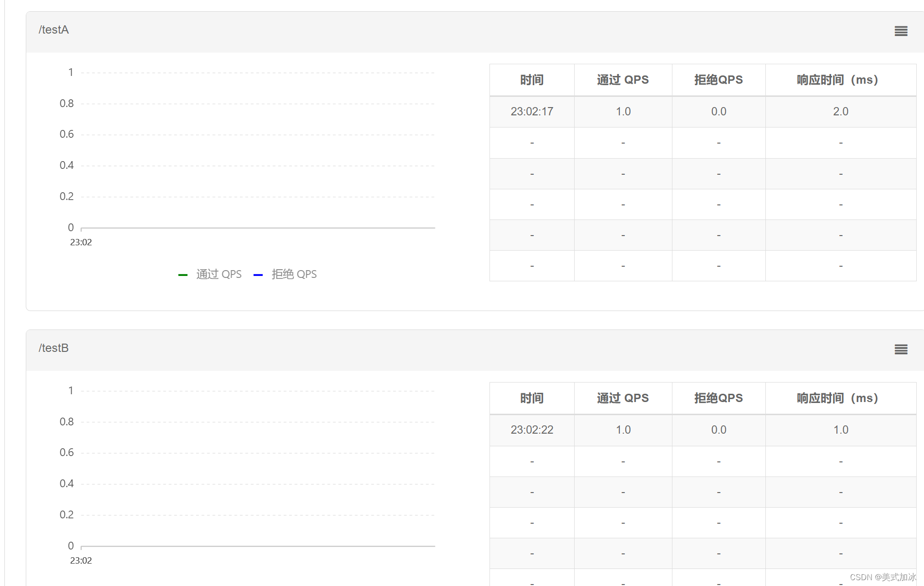Click the 2.0 response time value in /testA
Image resolution: width=924 pixels, height=586 pixels.
point(840,111)
